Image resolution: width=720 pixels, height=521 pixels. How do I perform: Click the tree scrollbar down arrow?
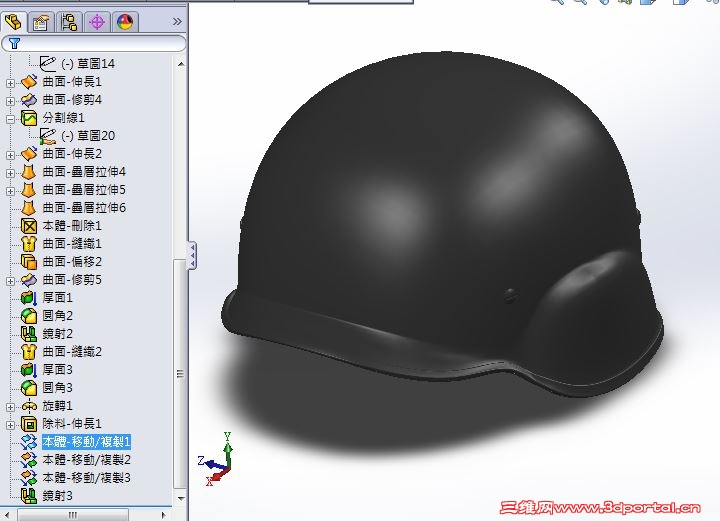tap(181, 499)
